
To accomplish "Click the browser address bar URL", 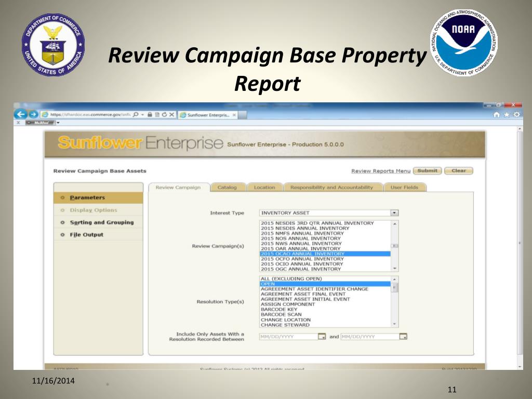I will pyautogui.click(x=90, y=115).
